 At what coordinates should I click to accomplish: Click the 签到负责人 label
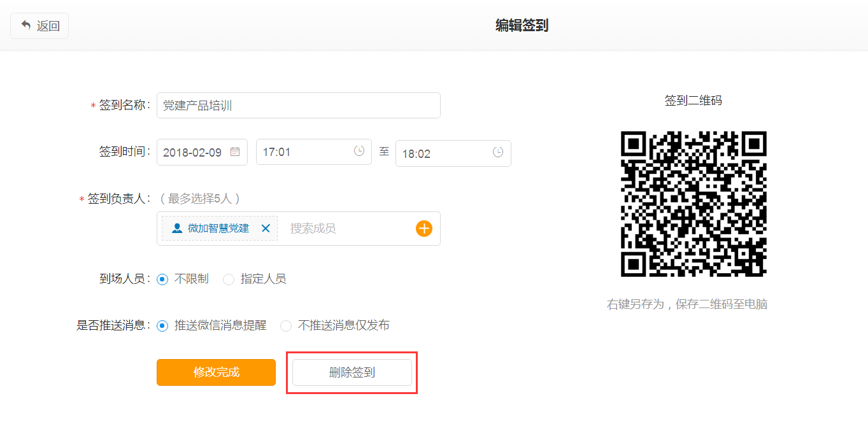(118, 199)
